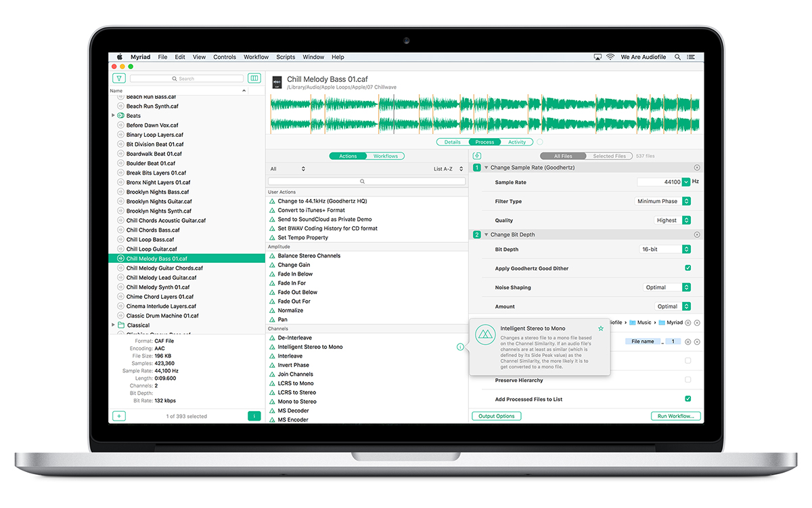The image size is (812, 508).
Task: Click the caf file icon beside Chill Melody Bass 01
Action: click(277, 82)
